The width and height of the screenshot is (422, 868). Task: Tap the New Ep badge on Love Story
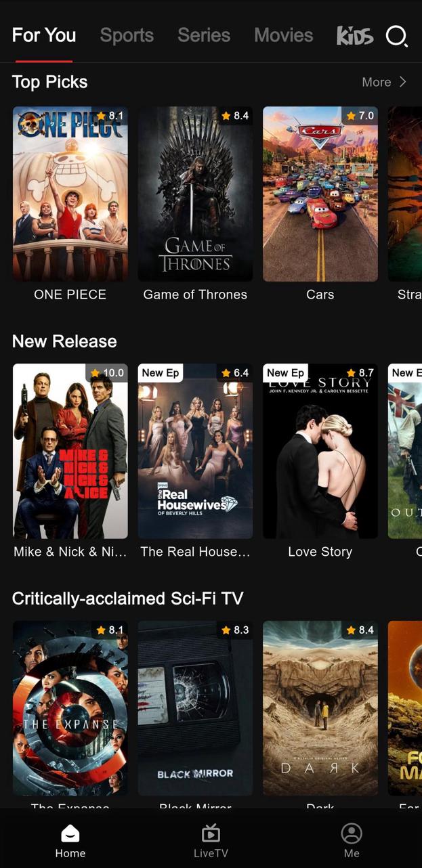[x=285, y=373]
